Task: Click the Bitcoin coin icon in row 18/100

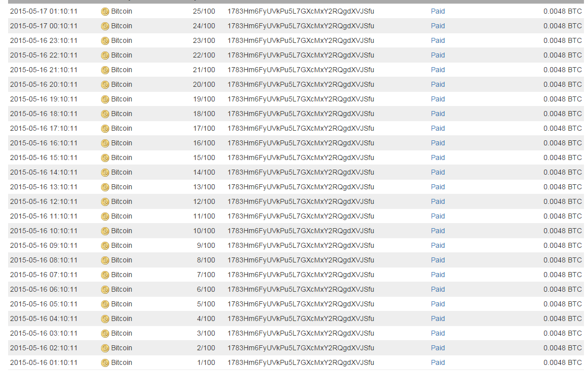Action: click(x=105, y=115)
